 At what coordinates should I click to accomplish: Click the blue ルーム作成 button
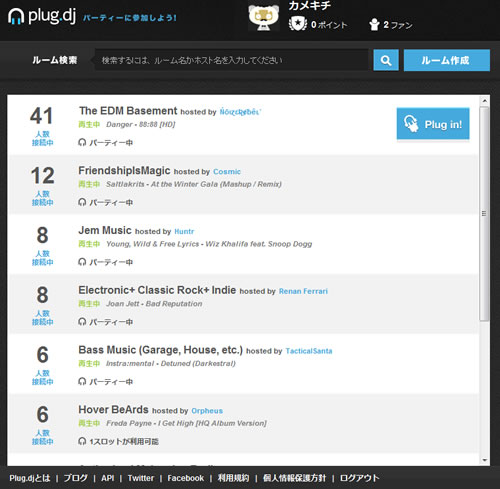tap(447, 60)
